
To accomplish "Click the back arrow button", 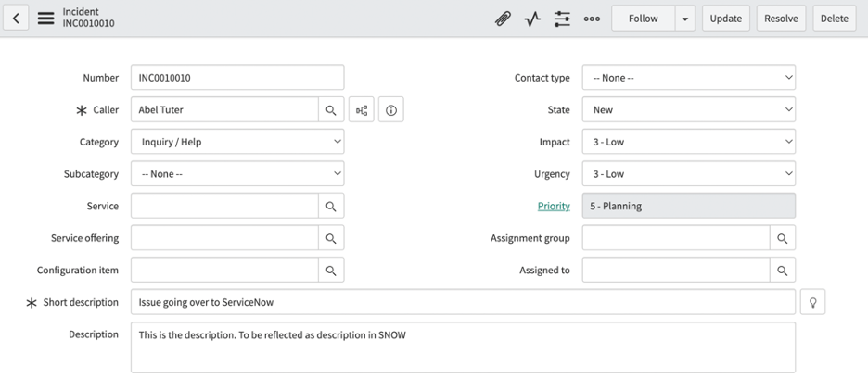I will click(x=16, y=19).
